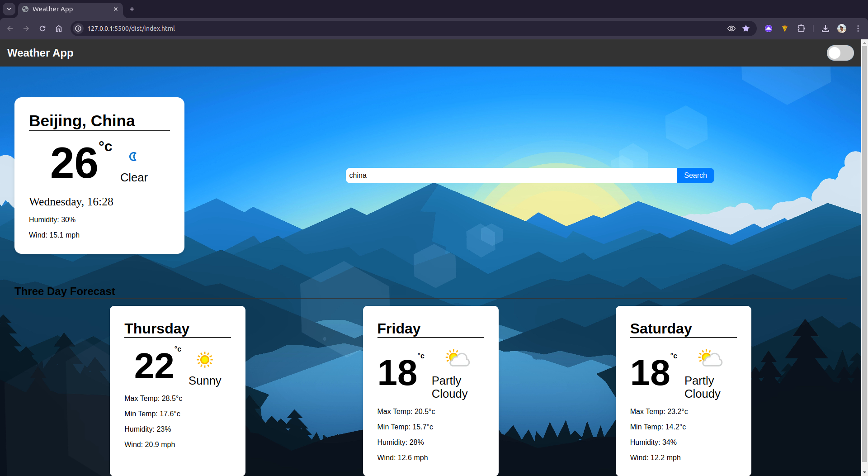Click Max Temp: 23.2°c text

click(x=659, y=411)
